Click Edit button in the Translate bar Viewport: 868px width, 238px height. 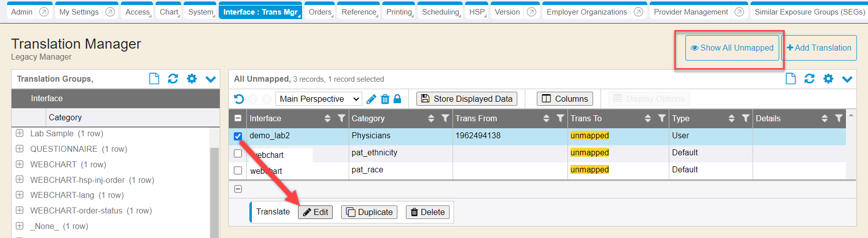pos(316,212)
